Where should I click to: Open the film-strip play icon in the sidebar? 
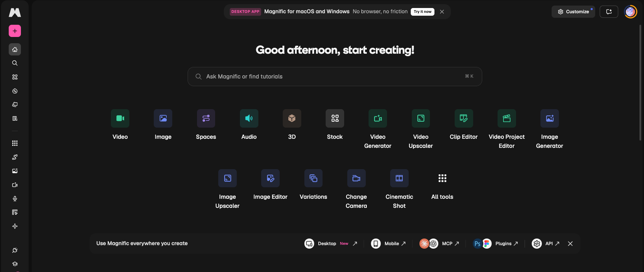[15, 212]
